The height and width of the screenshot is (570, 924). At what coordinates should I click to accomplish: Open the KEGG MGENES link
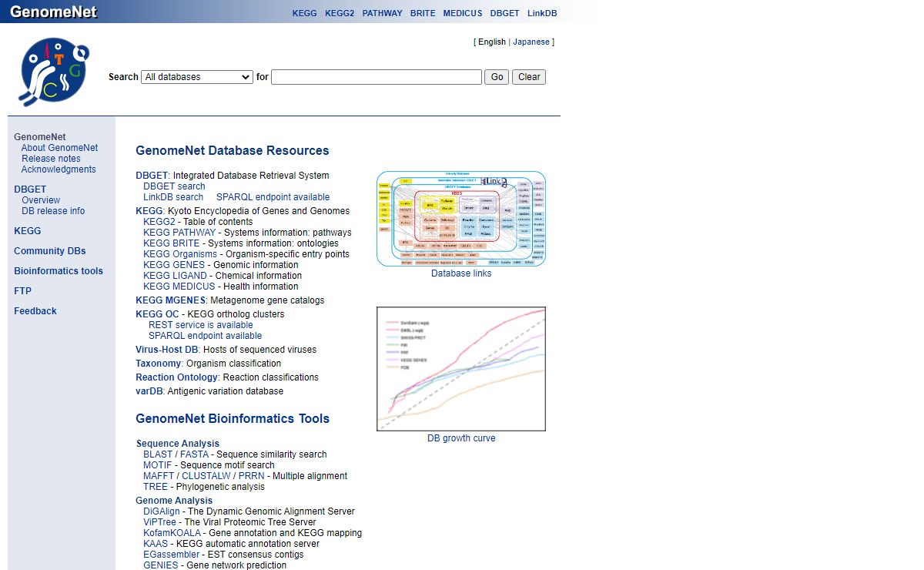[x=171, y=300]
